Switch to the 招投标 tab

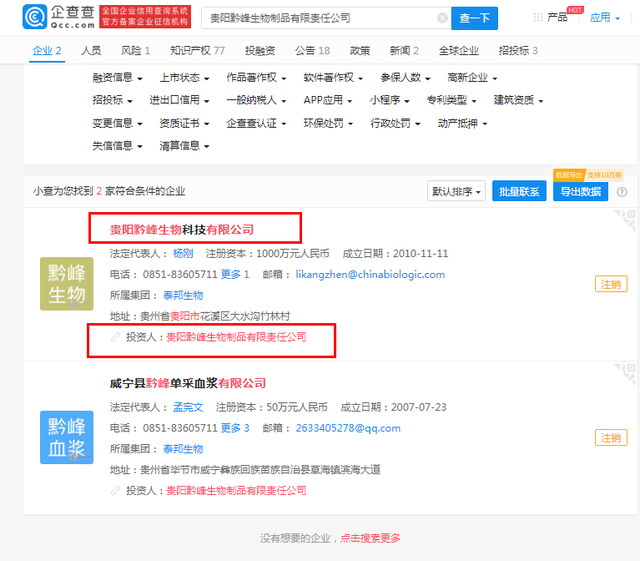coord(517,50)
